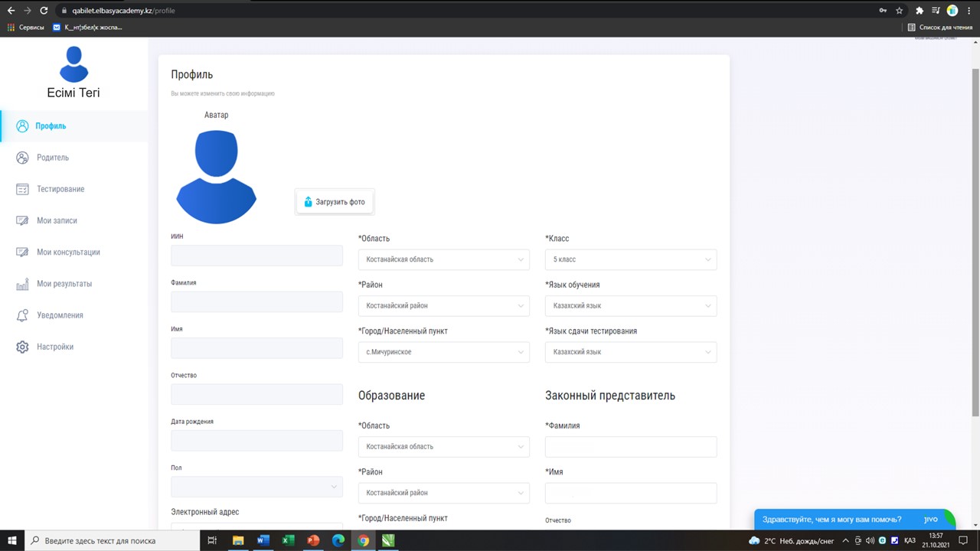The image size is (980, 551).
Task: Open the Родитель section icon in sidebar
Action: pyautogui.click(x=22, y=158)
